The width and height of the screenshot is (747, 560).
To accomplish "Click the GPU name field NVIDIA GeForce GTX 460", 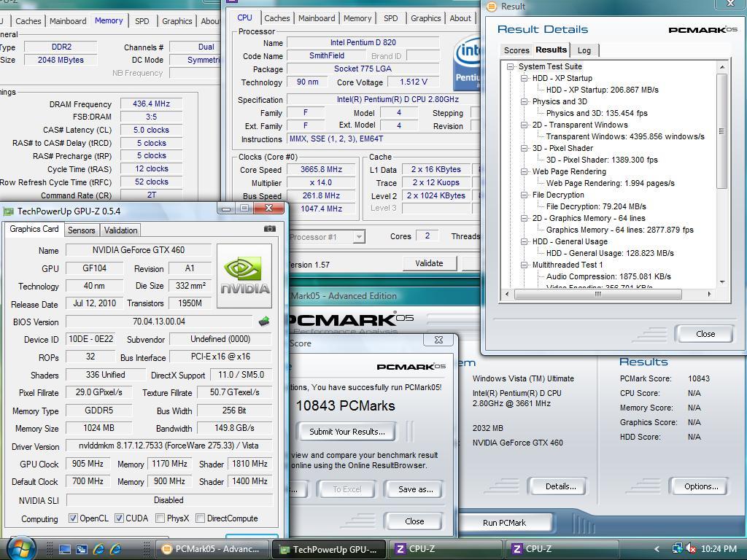I will point(139,250).
